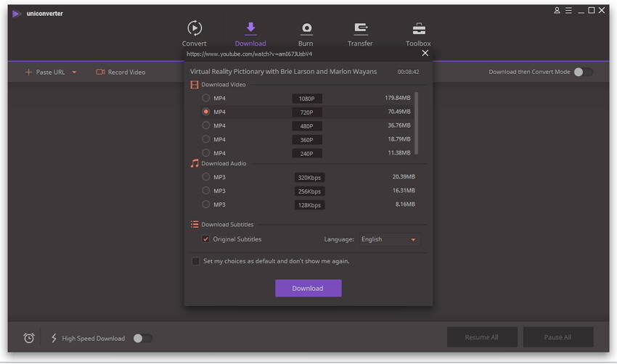Screen dimensions: 617x364
Task: Click the 70.49MB file size
Action: click(x=399, y=112)
